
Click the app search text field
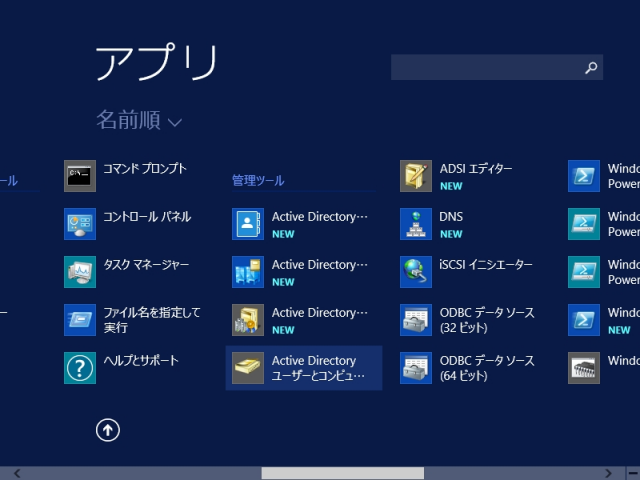pos(485,68)
